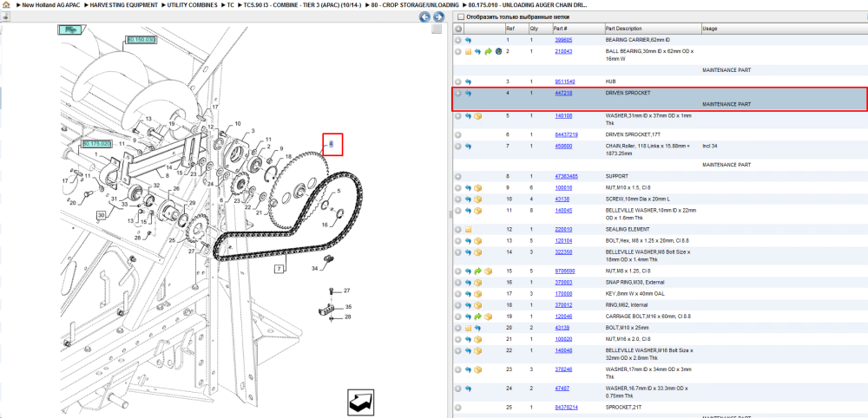This screenshot has width=868, height=418.
Task: Expand the plus button for SEALING ELEMENT row
Action: pos(457,229)
